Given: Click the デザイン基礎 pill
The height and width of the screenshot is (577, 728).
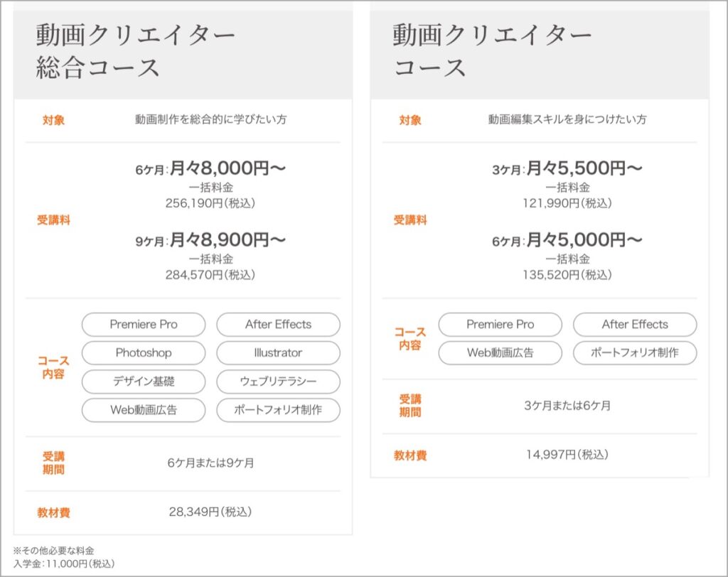Looking at the screenshot, I should pos(144,382).
